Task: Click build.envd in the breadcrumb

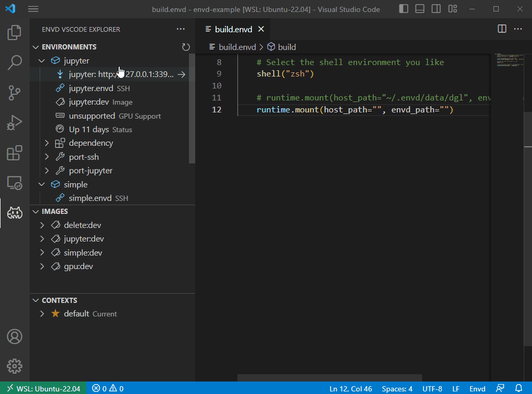Action: click(x=237, y=47)
